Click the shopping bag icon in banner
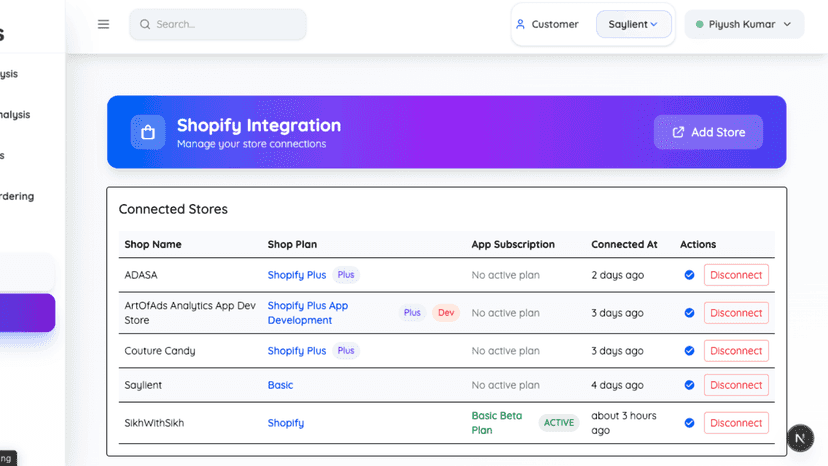The width and height of the screenshot is (828, 466). 148,132
